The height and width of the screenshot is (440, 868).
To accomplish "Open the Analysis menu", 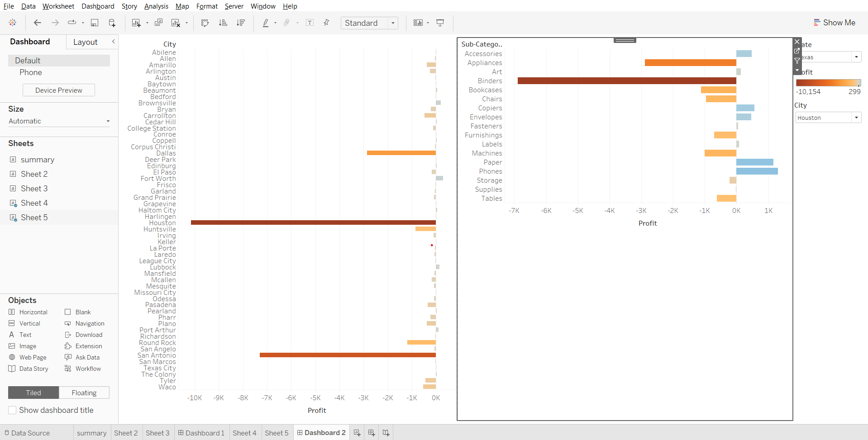I will point(156,6).
